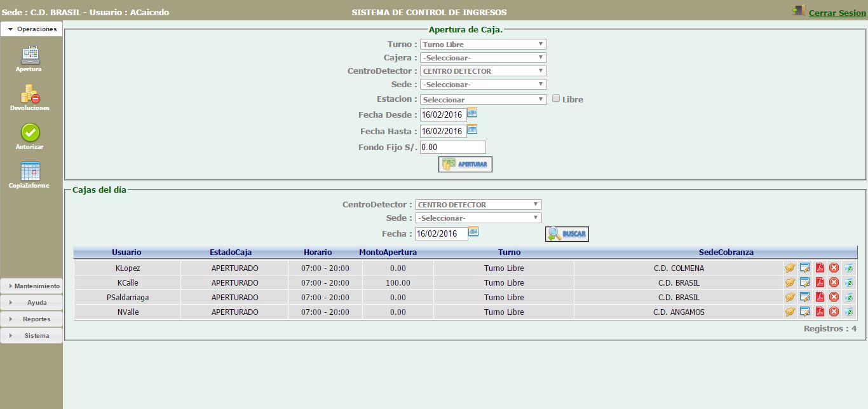
Task: Select Sede dropdown under Cajas del día
Action: pos(478,218)
